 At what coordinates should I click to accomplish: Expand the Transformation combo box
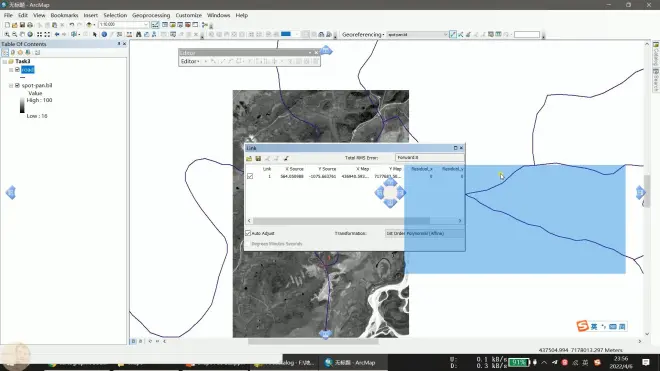tap(425, 233)
